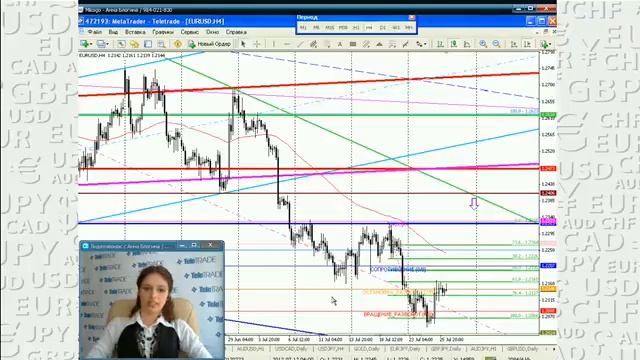The height and width of the screenshot is (360, 640).
Task: Select the Equidistant Channel tool
Action: click(x=313, y=44)
